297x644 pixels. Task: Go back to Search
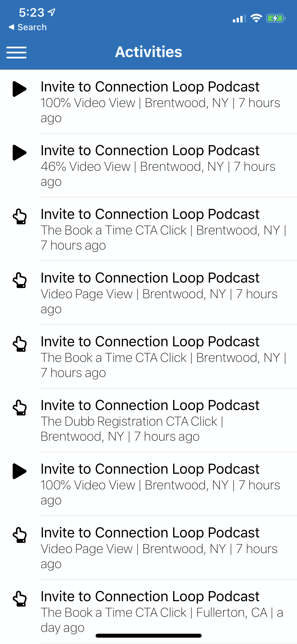pyautogui.click(x=27, y=27)
